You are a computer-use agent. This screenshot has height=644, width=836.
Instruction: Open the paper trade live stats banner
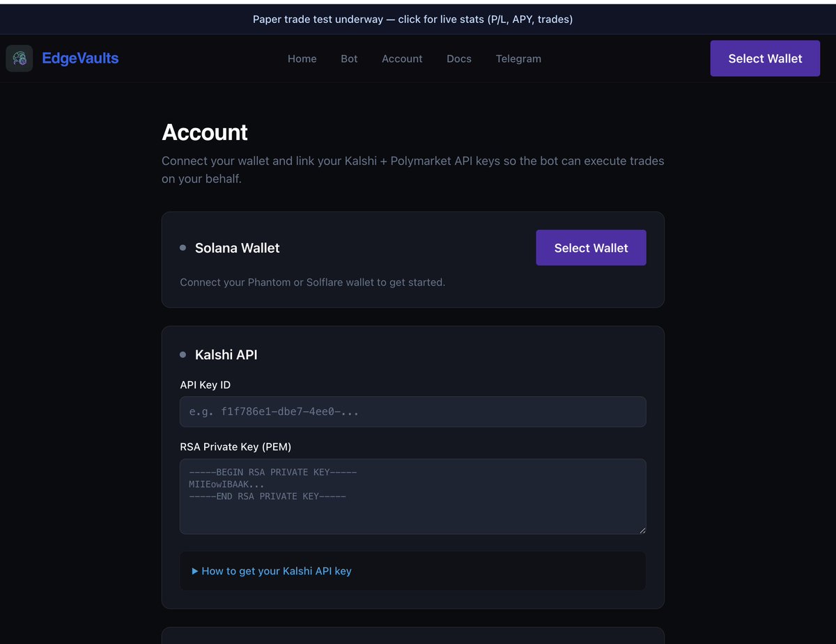(x=412, y=19)
